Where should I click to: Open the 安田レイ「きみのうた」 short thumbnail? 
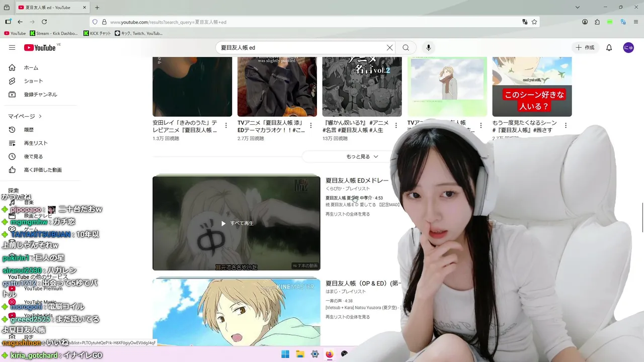tap(192, 86)
